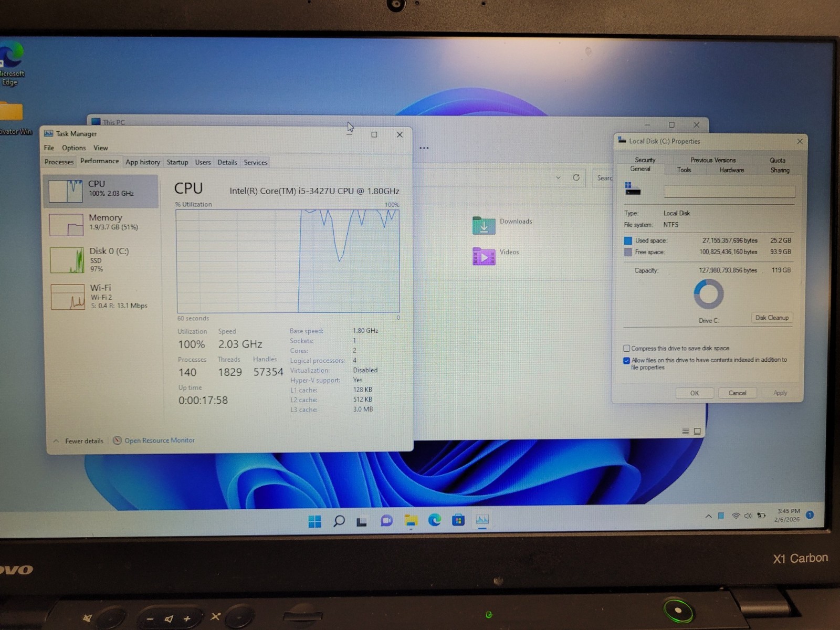Click the Wi-Fi tray icon
The image size is (840, 630).
point(736,516)
